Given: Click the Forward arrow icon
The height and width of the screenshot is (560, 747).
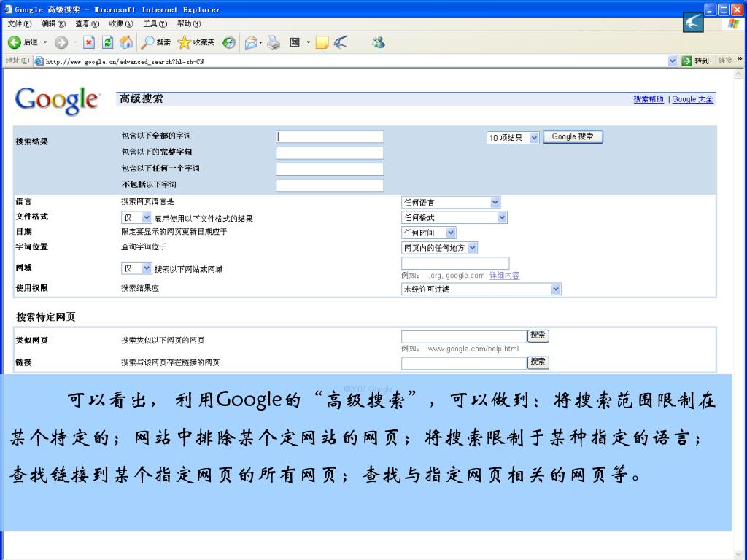Looking at the screenshot, I should point(61,42).
